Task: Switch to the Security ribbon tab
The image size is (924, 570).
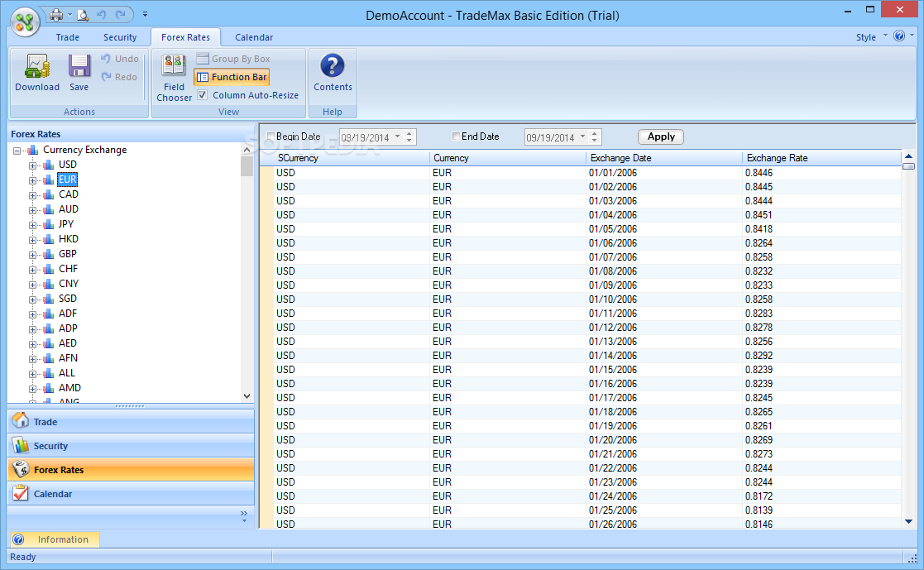Action: (120, 37)
